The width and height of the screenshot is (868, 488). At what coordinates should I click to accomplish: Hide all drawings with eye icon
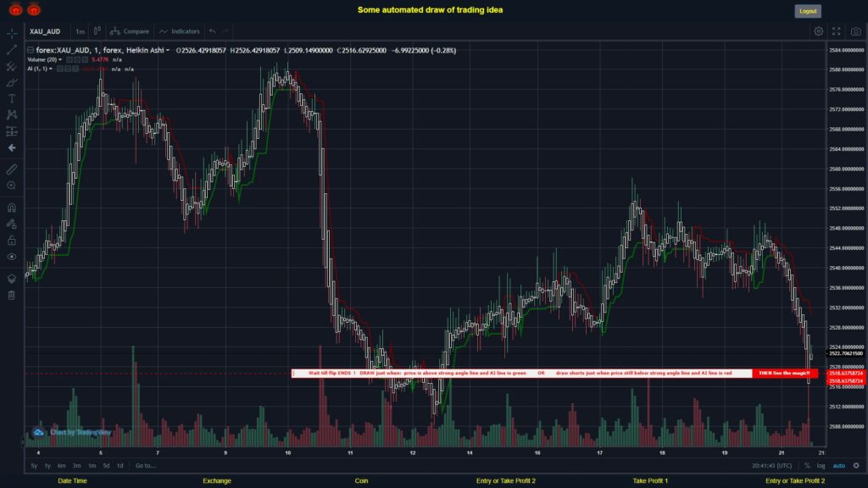pyautogui.click(x=12, y=257)
